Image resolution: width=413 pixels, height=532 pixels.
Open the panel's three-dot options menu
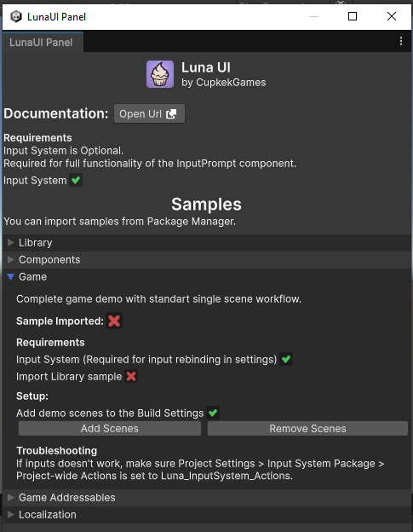click(x=401, y=41)
